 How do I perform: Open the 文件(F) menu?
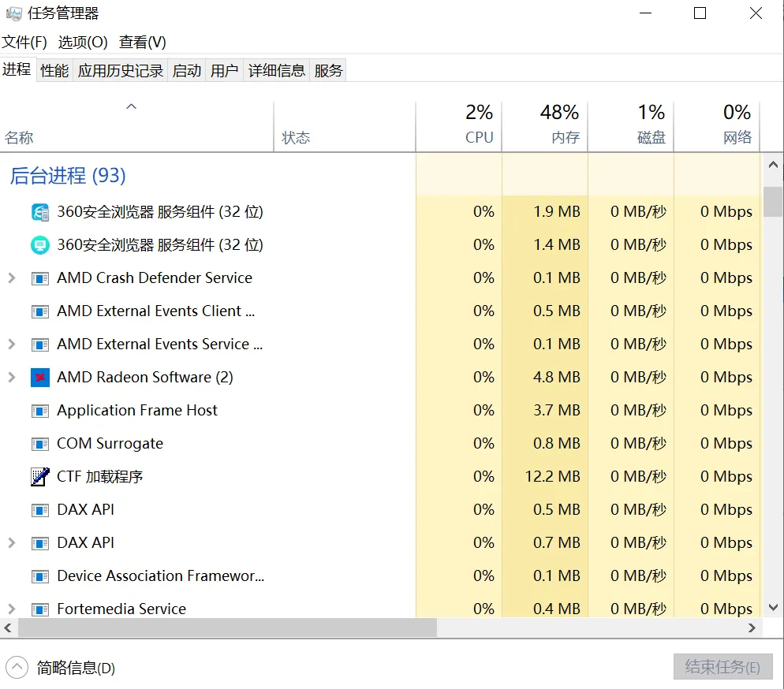click(x=24, y=42)
